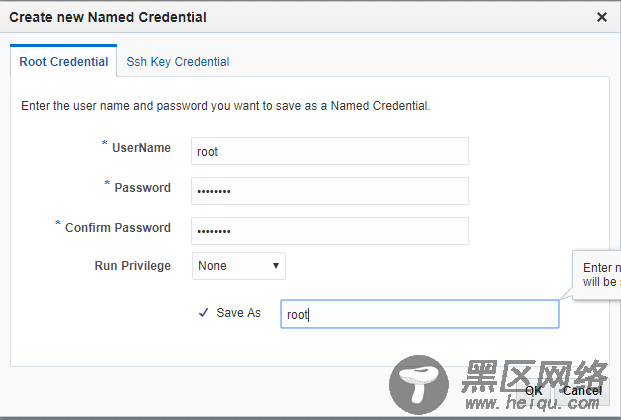Switch to the Root Credential tab
Screen dimensions: 621x420
(x=63, y=61)
